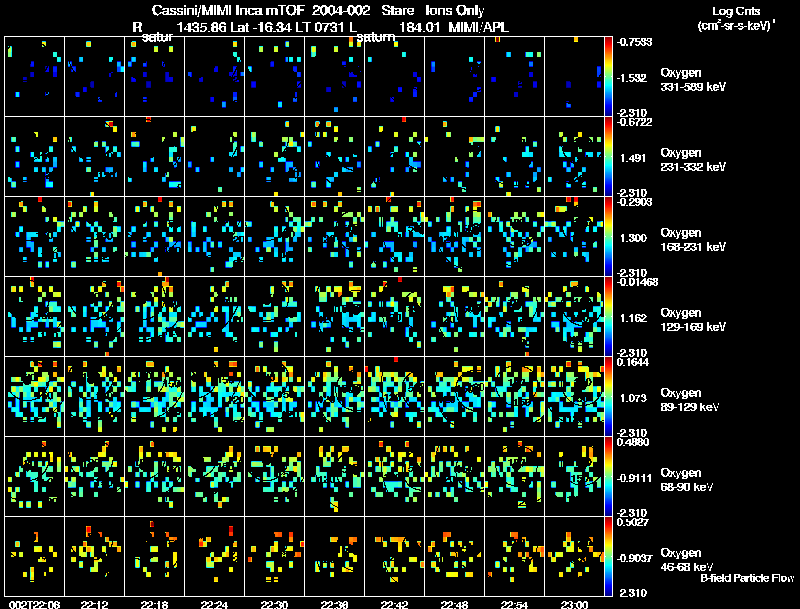Click the Oxygen 46-68 keV color bar
This screenshot has height=609, width=800.
[608, 556]
